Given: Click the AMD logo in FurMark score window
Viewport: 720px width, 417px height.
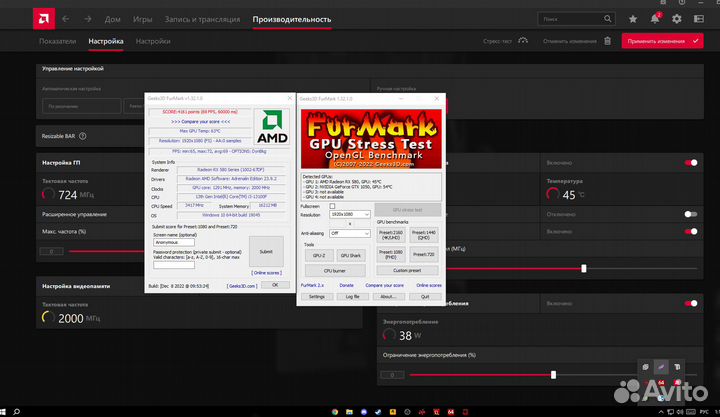Looking at the screenshot, I should [x=272, y=127].
